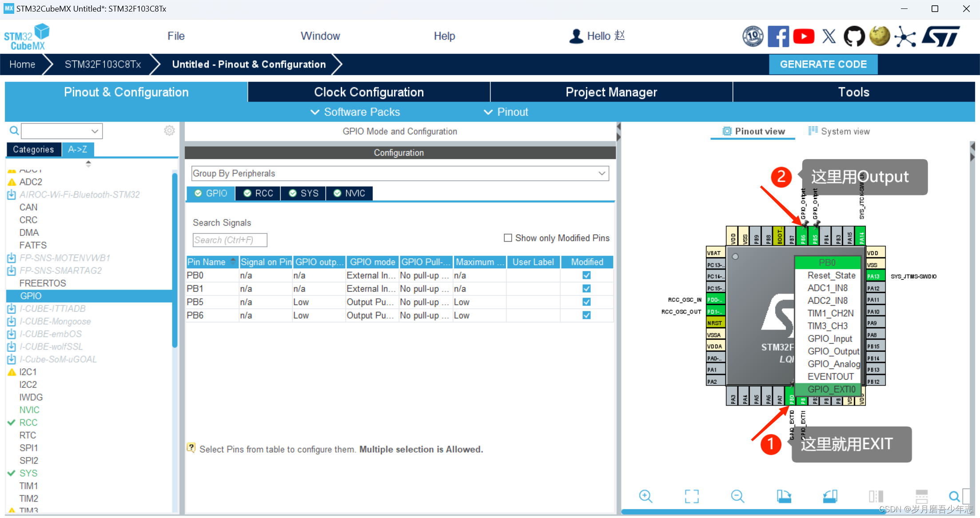Click the Facebook icon in header
980x518 pixels.
coord(778,36)
